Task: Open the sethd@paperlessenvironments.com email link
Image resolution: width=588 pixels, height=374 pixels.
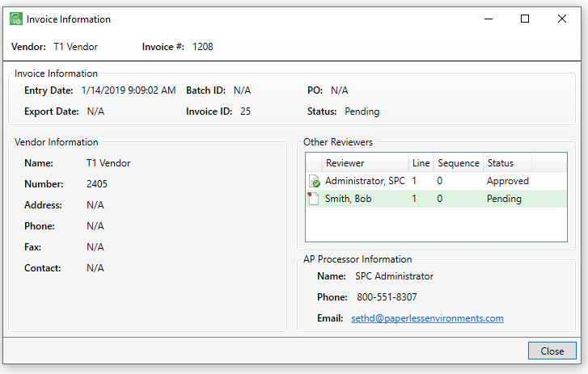Action: click(427, 318)
